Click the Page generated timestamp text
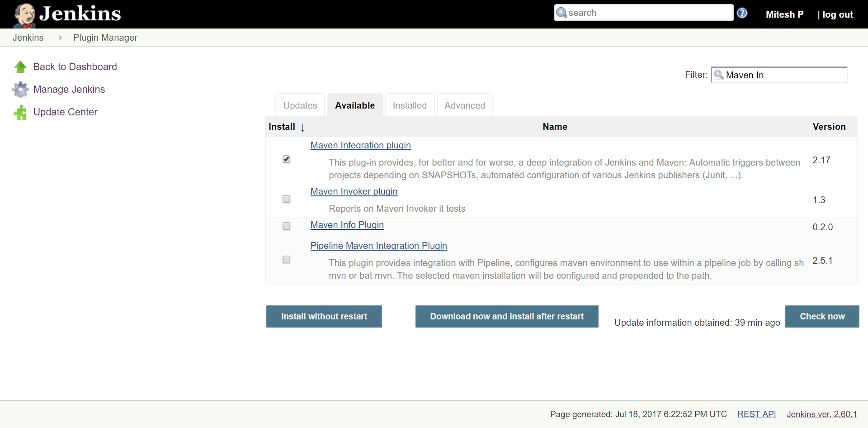 pyautogui.click(x=638, y=414)
